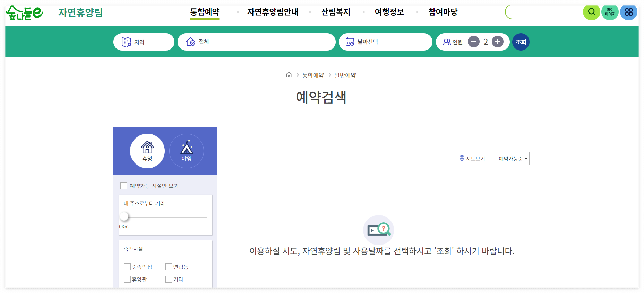Image resolution: width=644 pixels, height=293 pixels.
Task: Click the 내 주소로부터 거리 label
Action: (x=144, y=203)
